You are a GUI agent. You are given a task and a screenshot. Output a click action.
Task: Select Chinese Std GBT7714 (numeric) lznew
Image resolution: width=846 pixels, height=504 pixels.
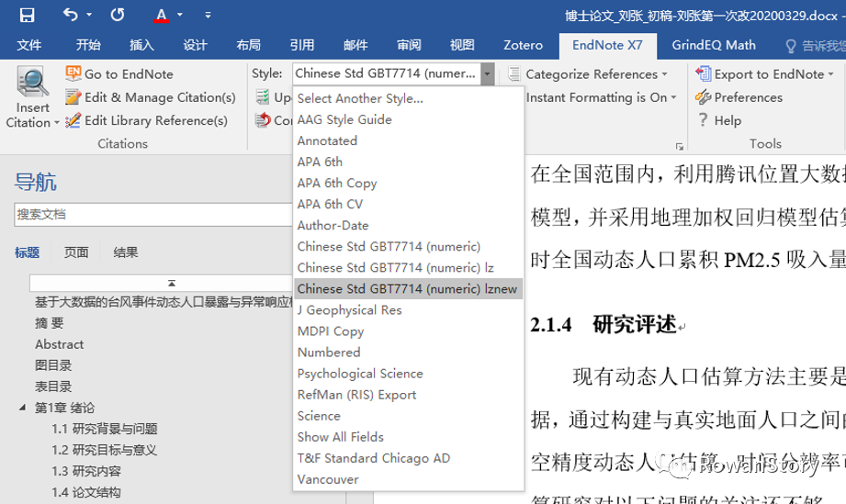pyautogui.click(x=408, y=289)
